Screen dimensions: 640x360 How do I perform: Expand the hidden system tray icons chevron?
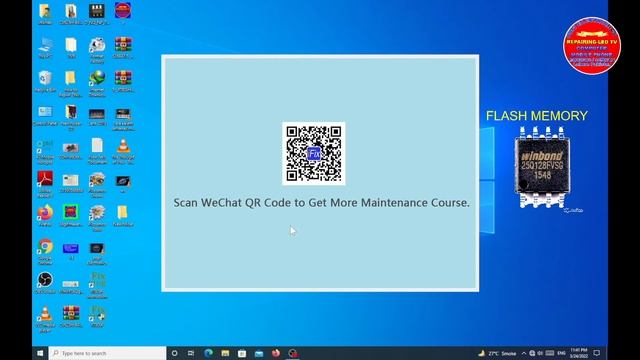pyautogui.click(x=524, y=353)
